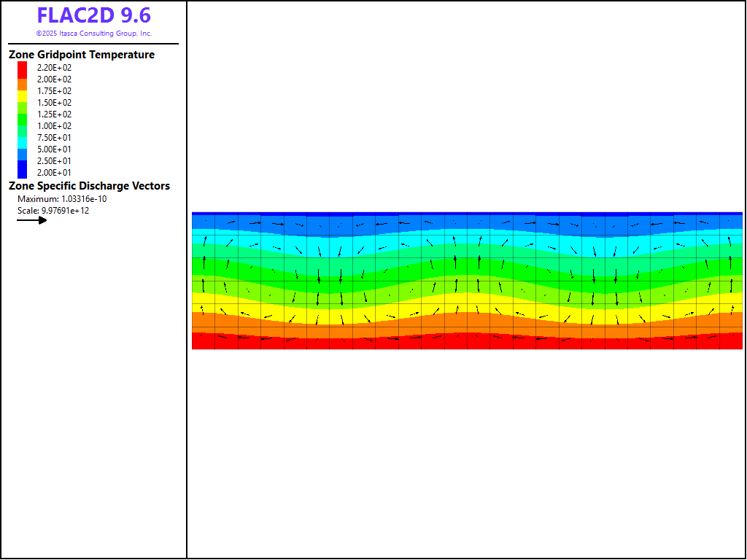Click the red band at the plot bottom
This screenshot has height=560, width=747.
tap(467, 343)
